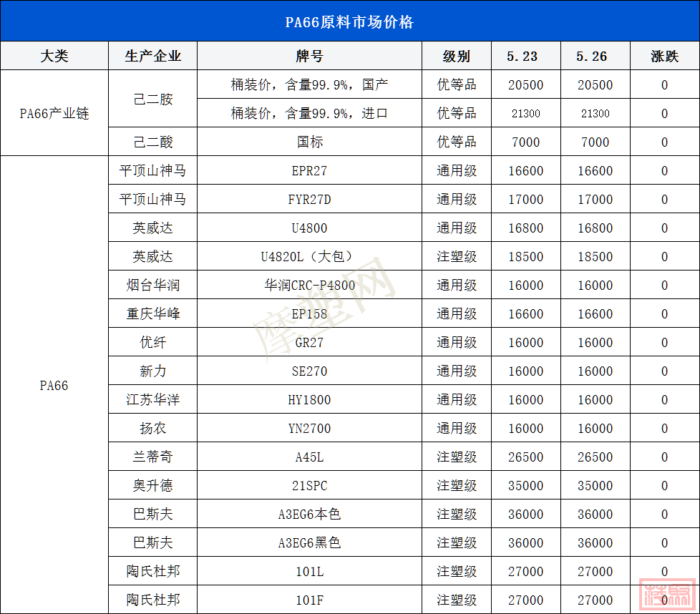The height and width of the screenshot is (614, 700).
Task: Select the 桶装价，含量99.9%，国产 cell
Action: pyautogui.click(x=309, y=84)
